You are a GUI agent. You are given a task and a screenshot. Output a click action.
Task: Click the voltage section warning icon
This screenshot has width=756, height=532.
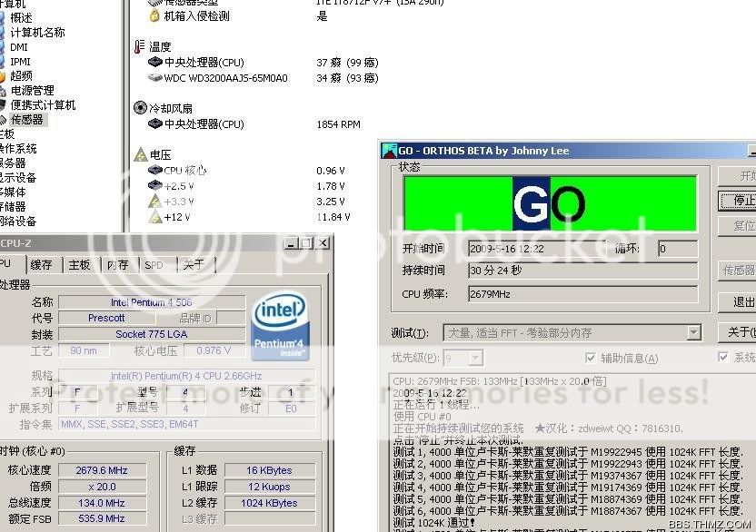pos(140,154)
